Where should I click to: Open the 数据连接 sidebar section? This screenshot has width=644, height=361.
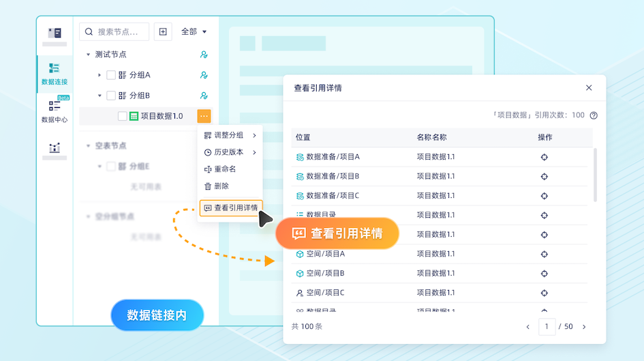click(55, 74)
